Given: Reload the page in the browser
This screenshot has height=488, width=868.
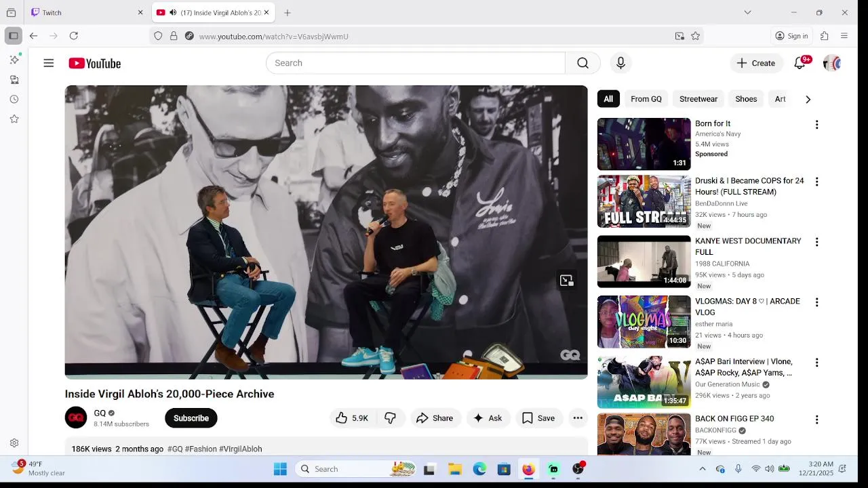Looking at the screenshot, I should tap(74, 36).
